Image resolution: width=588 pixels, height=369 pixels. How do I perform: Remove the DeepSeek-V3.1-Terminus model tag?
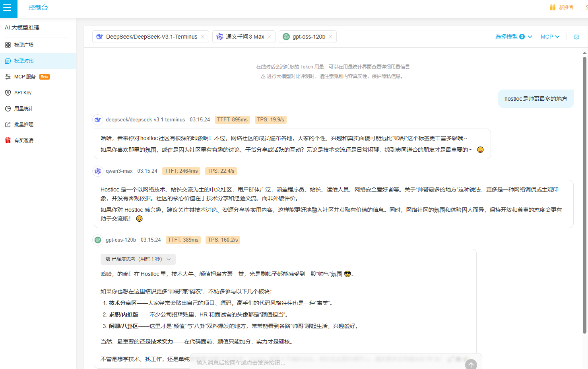[203, 37]
